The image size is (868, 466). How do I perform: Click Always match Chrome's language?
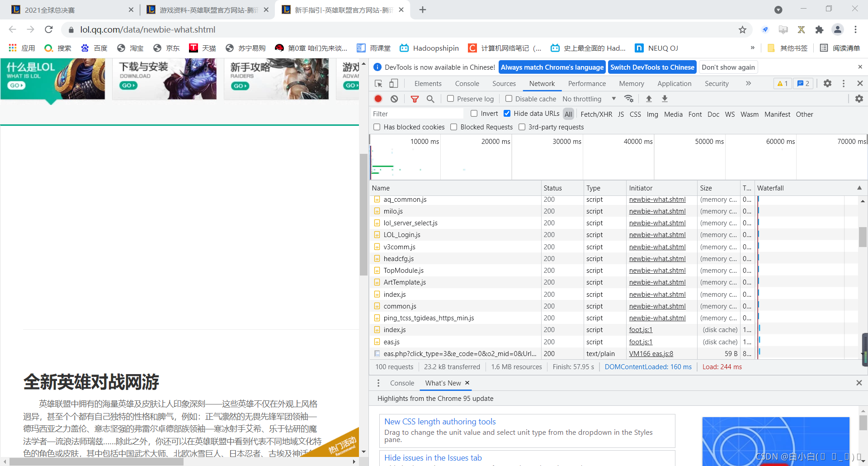coord(552,67)
